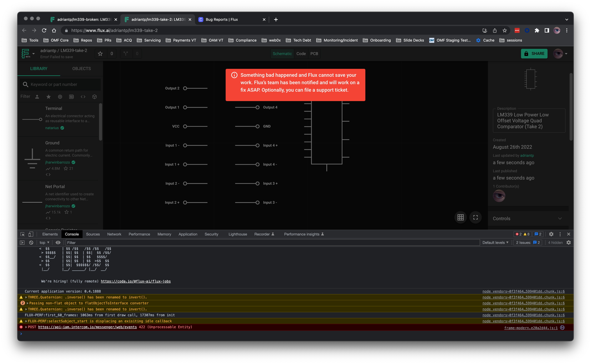This screenshot has width=591, height=364.
Task: Go to browser home page
Action: 54,30
